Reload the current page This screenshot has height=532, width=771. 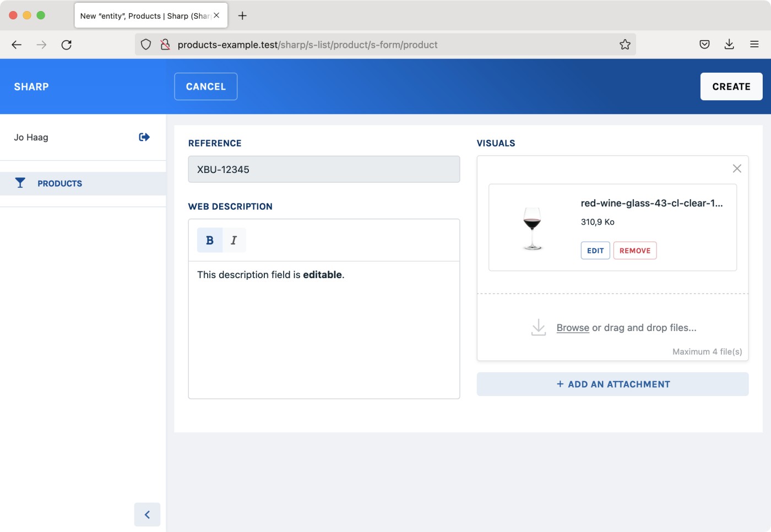click(x=67, y=45)
